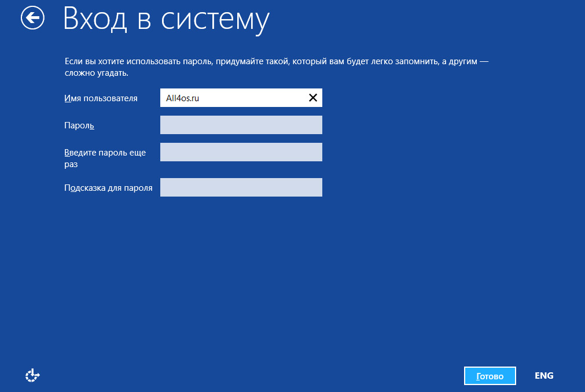Focus the Введите пароль еще раз field
585x392 pixels.
[x=241, y=152]
